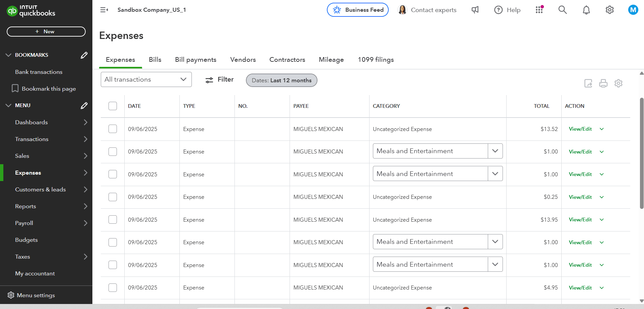
Task: Open the announcements megaphone icon
Action: click(475, 10)
